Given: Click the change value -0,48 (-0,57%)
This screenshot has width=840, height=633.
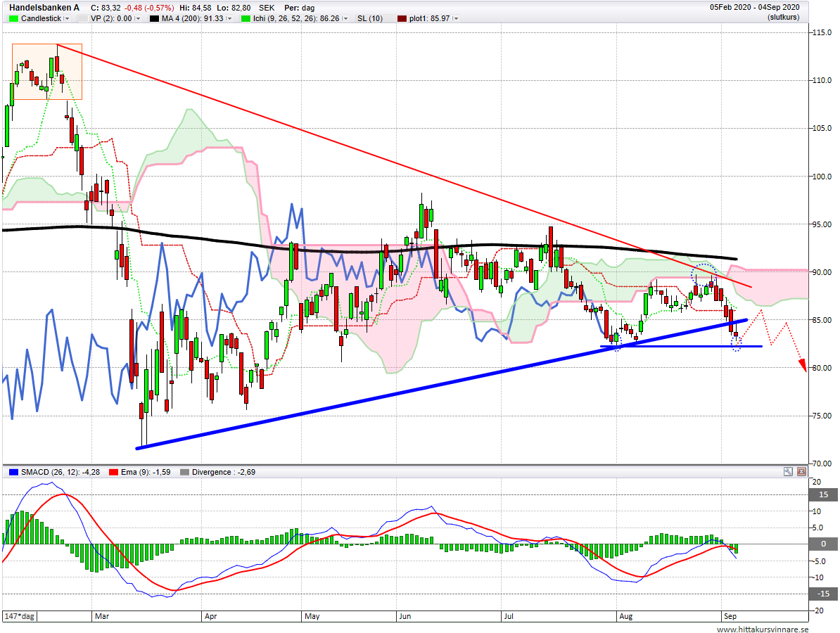Looking at the screenshot, I should (x=149, y=8).
